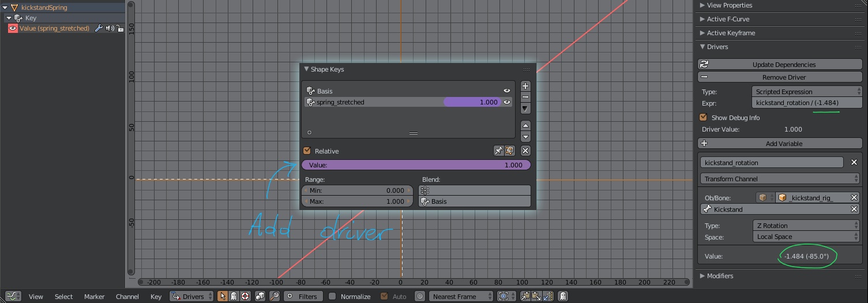Click the paste keyframes clipboard icon

[536, 296]
